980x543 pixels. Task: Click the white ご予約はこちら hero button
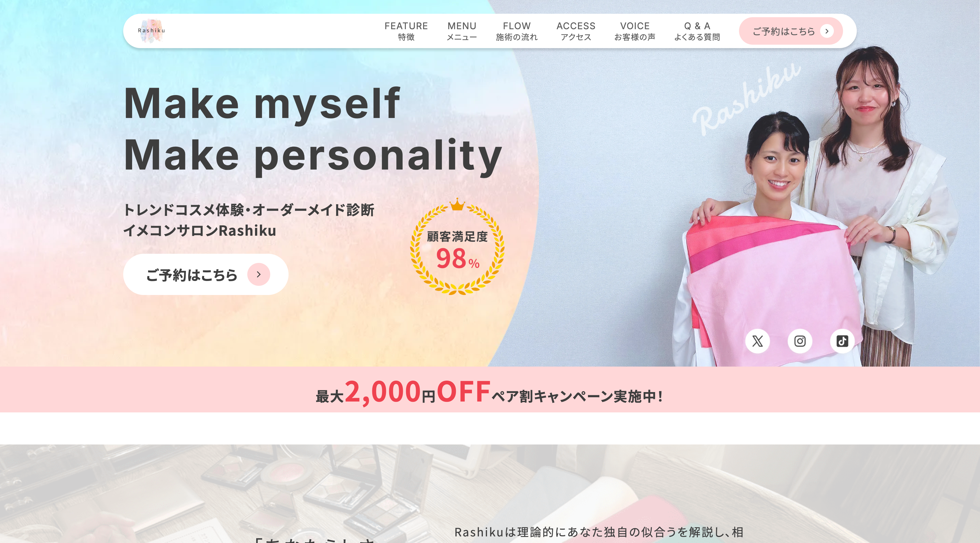205,274
